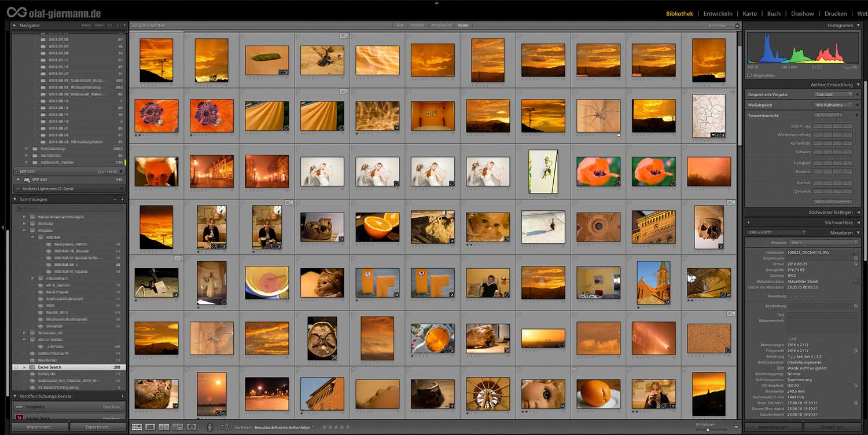
Task: Open toolbar content menu arrow at bottom right
Action: click(x=736, y=427)
